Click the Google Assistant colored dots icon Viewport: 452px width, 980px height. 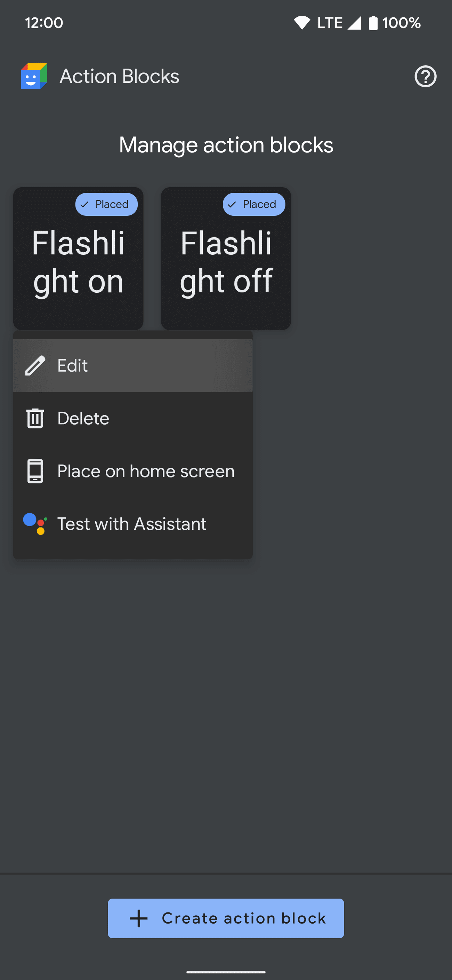point(35,524)
